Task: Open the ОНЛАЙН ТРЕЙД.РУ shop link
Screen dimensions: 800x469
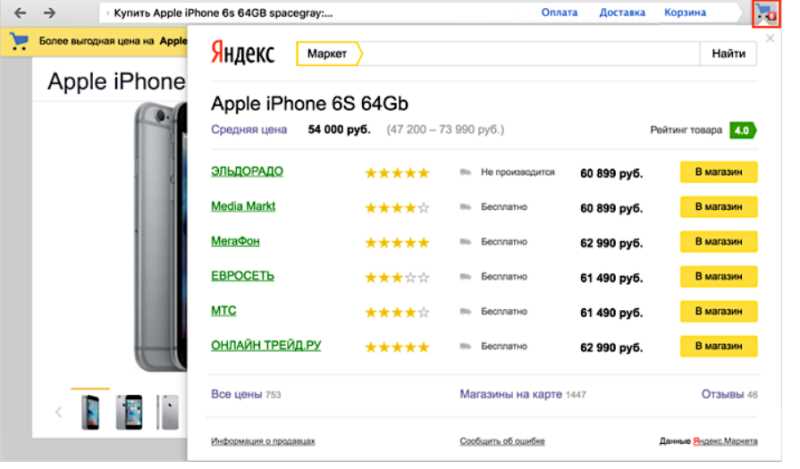Action: click(266, 345)
